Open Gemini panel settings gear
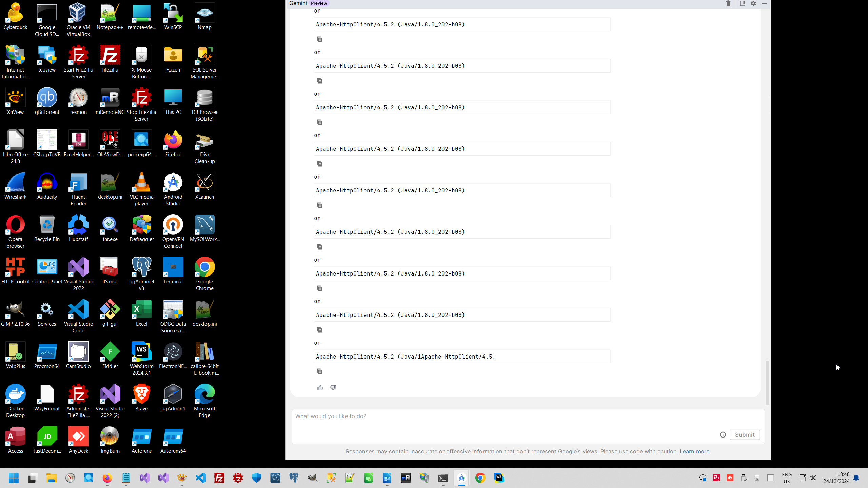Viewport: 868px width, 488px height. coord(753,3)
